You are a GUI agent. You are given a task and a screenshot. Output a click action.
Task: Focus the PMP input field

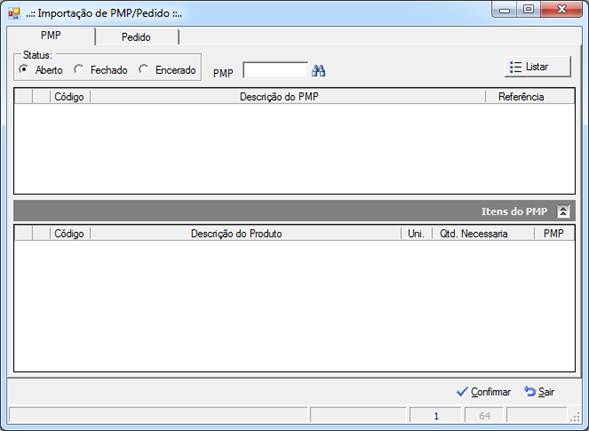275,70
